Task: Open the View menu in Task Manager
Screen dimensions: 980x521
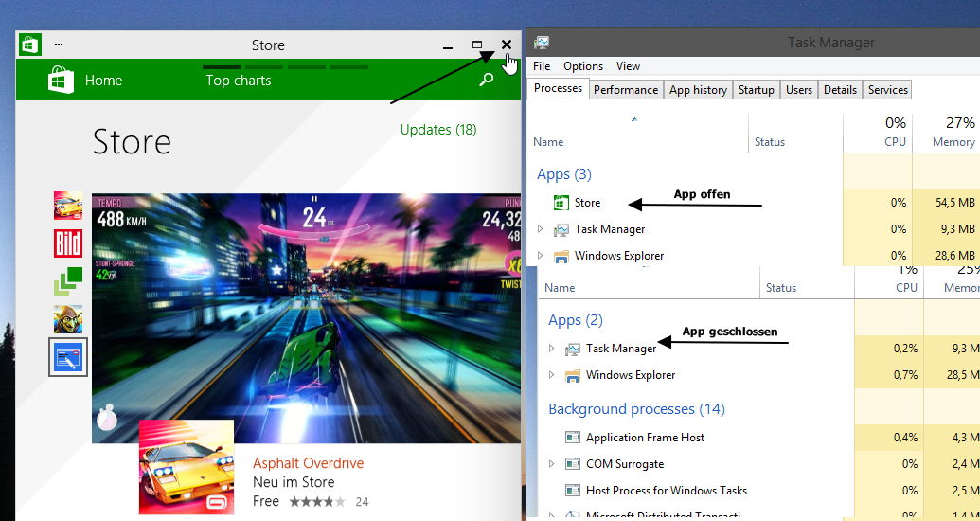Action: pos(628,65)
